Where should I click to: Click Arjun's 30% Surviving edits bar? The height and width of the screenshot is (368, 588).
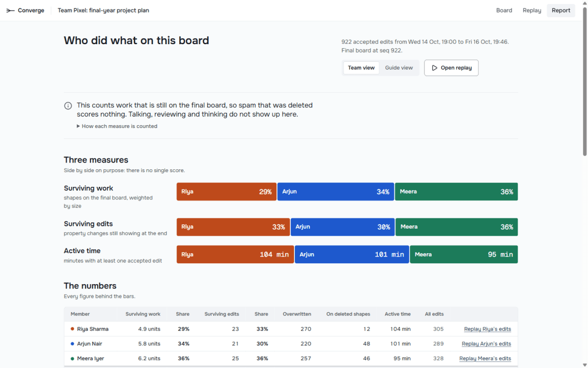[343, 227]
